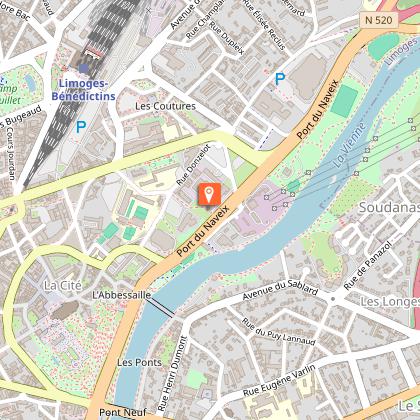The width and height of the screenshot is (420, 420).
Task: Click the La Cité district label
Action: click(63, 285)
